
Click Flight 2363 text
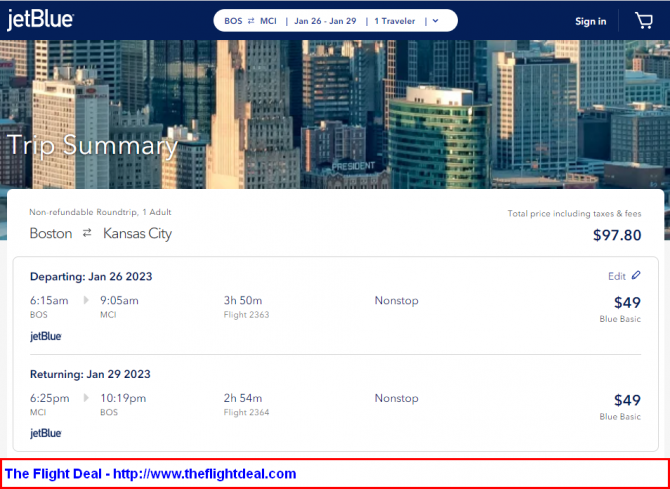coord(247,315)
